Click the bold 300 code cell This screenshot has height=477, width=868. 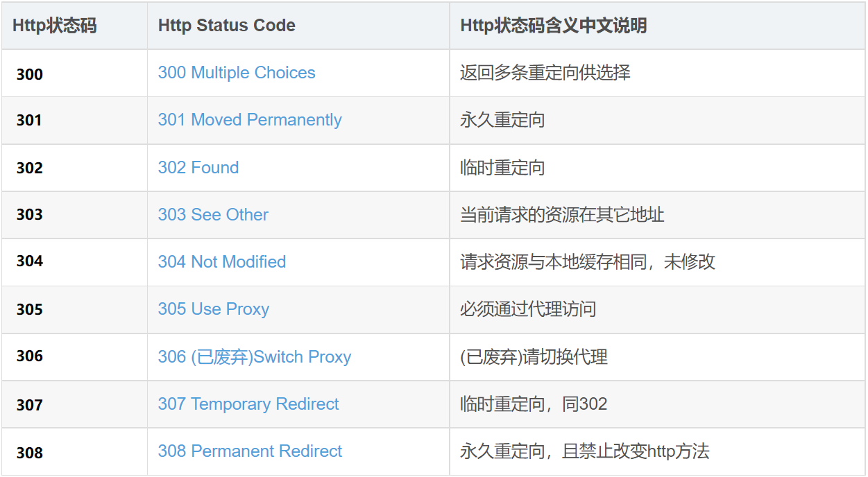[30, 74]
